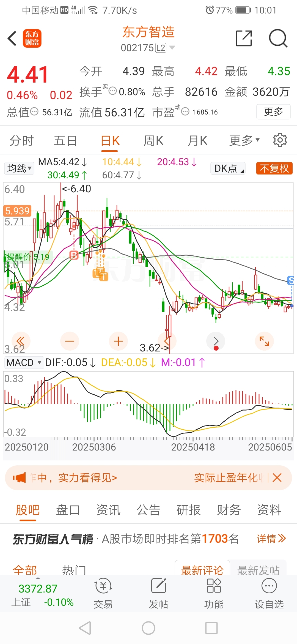Open MACD indicator dropdown
This screenshot has width=297, height=644.
coord(24,362)
